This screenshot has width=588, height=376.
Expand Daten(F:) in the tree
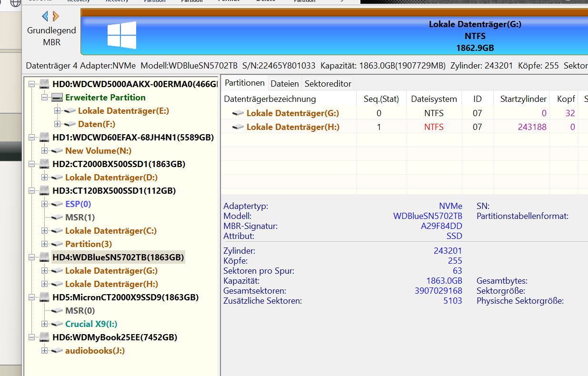pos(58,124)
